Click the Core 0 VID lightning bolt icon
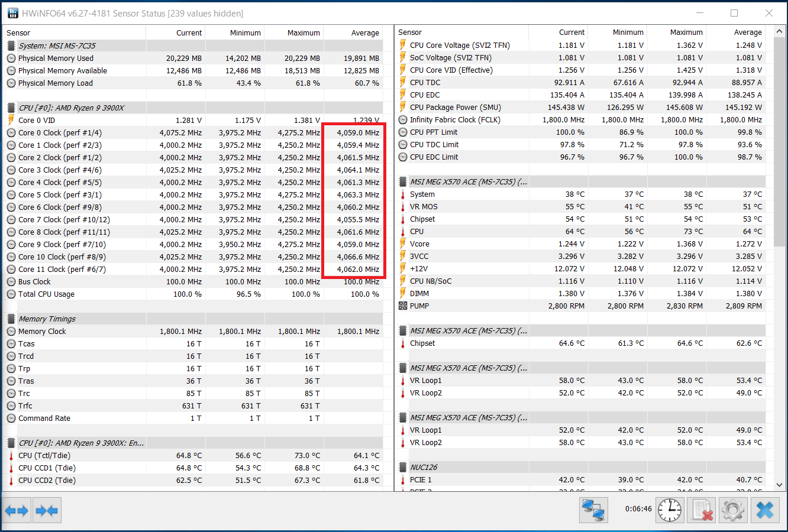The width and height of the screenshot is (788, 532). click(x=11, y=120)
